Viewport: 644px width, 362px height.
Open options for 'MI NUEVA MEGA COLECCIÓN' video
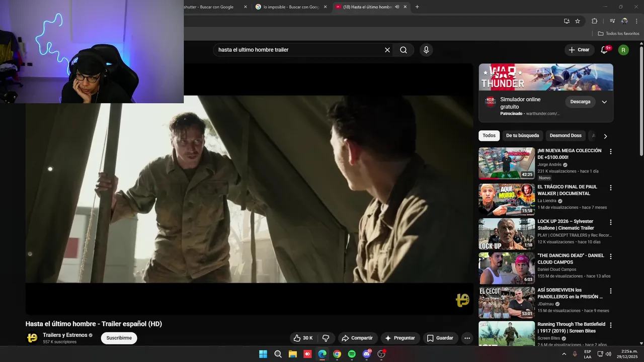click(611, 151)
